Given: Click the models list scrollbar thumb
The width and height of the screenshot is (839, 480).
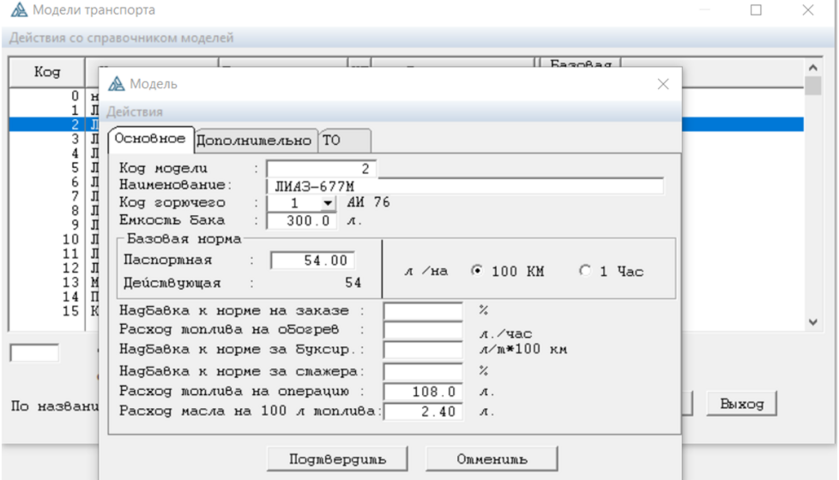Looking at the screenshot, I should pos(813,86).
